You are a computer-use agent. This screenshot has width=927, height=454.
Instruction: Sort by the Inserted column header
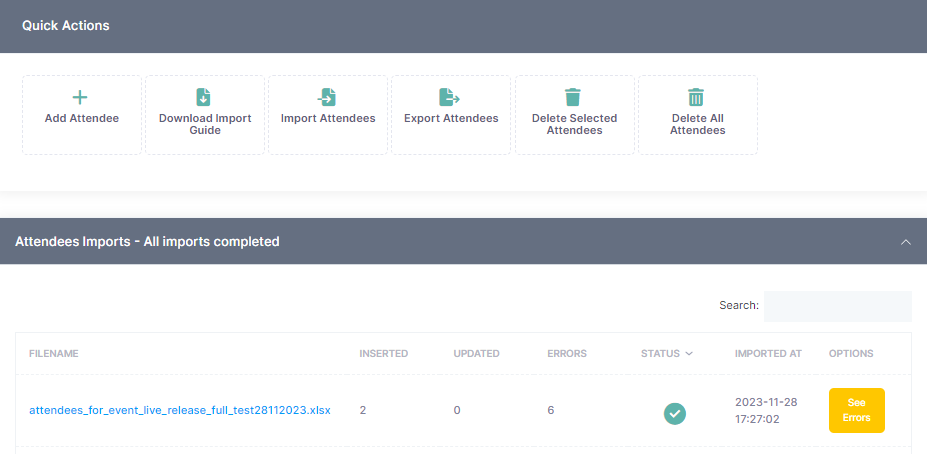[383, 354]
